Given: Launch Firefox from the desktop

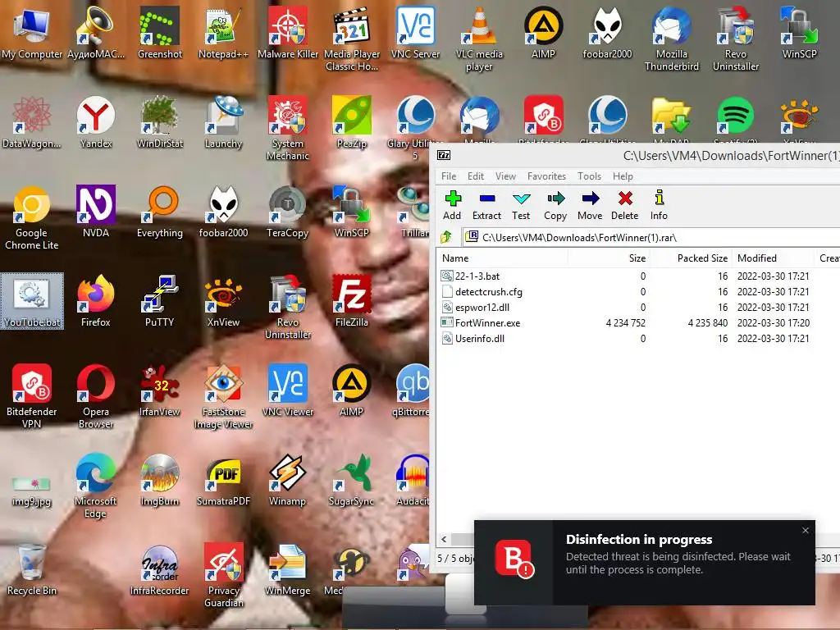Looking at the screenshot, I should coord(96,301).
